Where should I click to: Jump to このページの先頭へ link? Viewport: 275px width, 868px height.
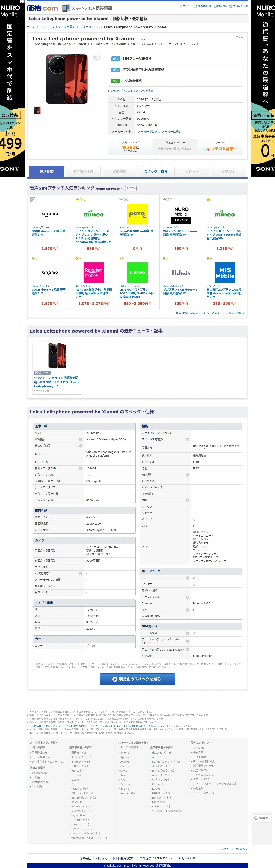click(235, 849)
